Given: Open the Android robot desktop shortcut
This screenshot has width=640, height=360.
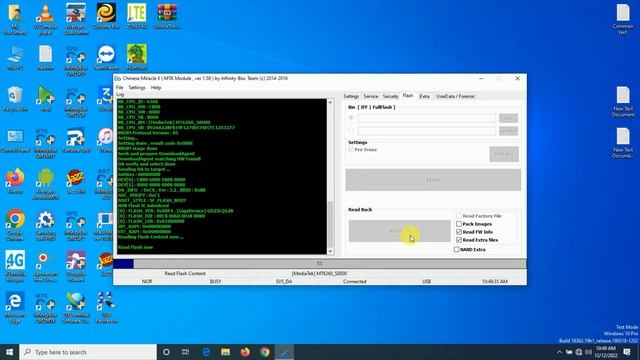Looking at the screenshot, I should click(45, 184).
